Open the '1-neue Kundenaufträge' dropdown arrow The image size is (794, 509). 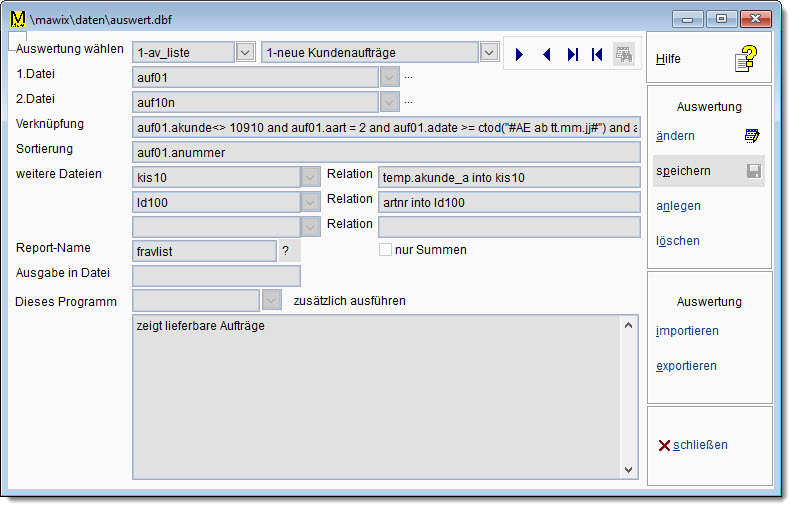[x=489, y=52]
